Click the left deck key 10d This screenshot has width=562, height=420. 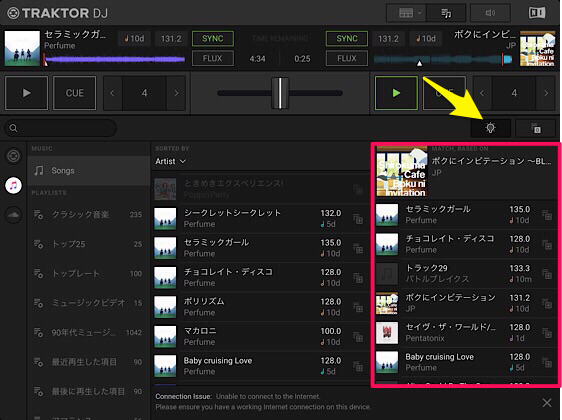coord(134,39)
